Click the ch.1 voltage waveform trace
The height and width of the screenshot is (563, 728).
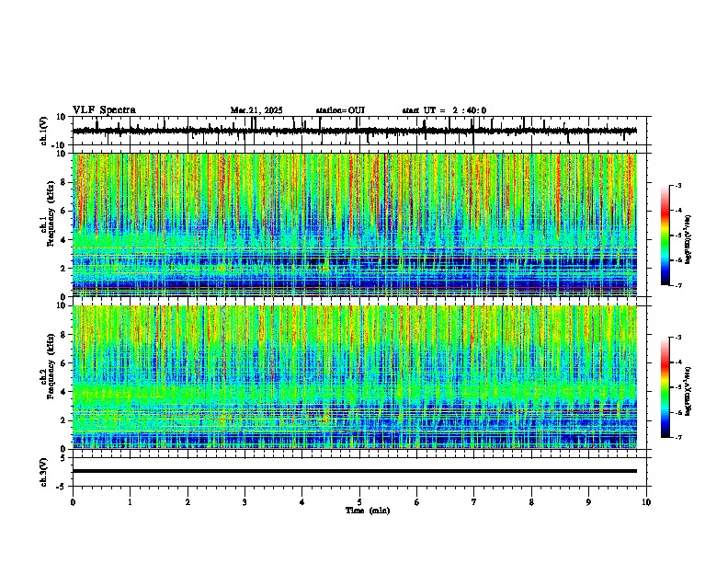click(x=355, y=131)
